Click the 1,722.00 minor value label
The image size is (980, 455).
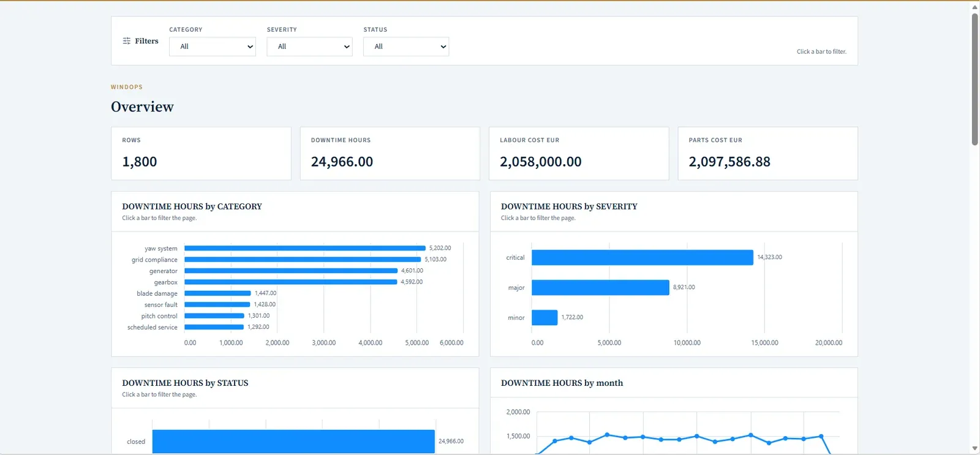pos(572,317)
